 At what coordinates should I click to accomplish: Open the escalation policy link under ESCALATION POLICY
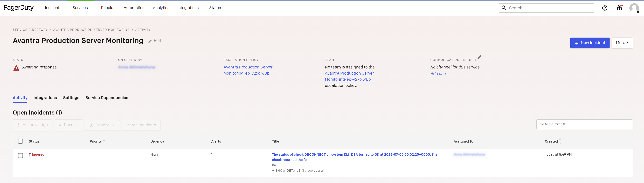point(248,70)
